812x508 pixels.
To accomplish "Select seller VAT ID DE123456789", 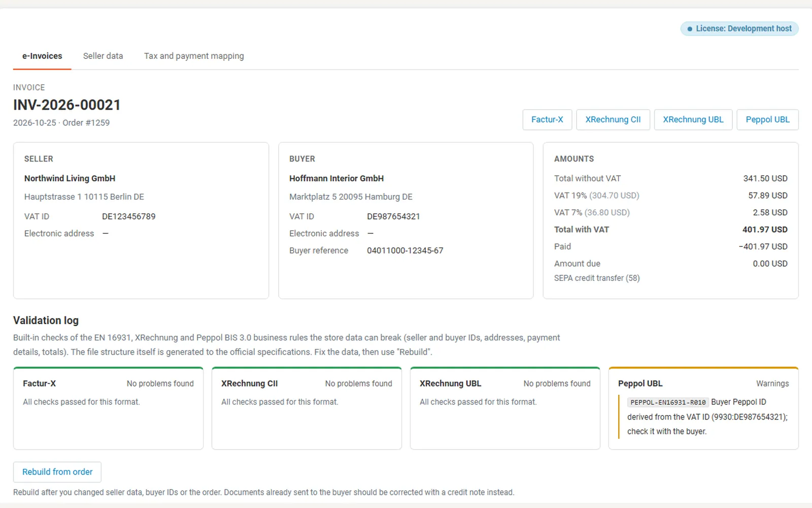I will 128,216.
